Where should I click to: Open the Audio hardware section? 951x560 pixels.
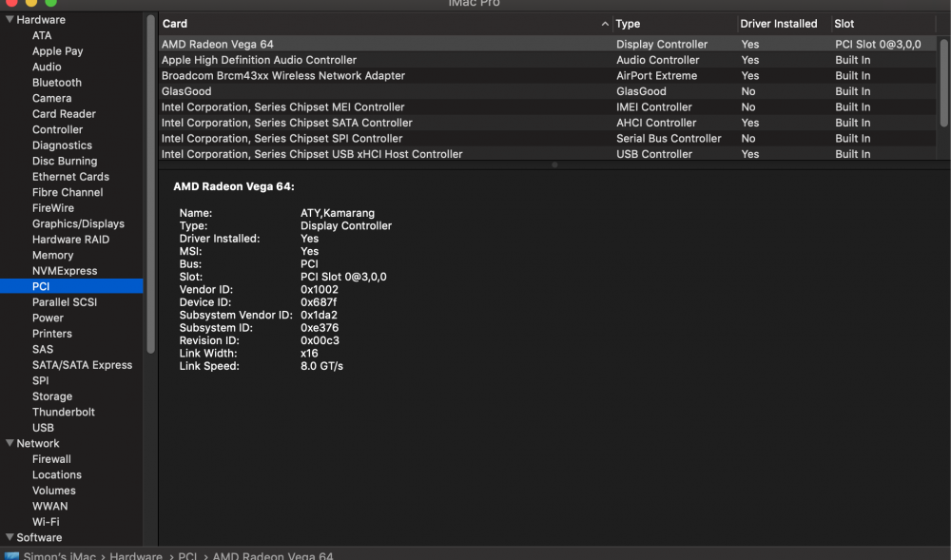[x=47, y=67]
